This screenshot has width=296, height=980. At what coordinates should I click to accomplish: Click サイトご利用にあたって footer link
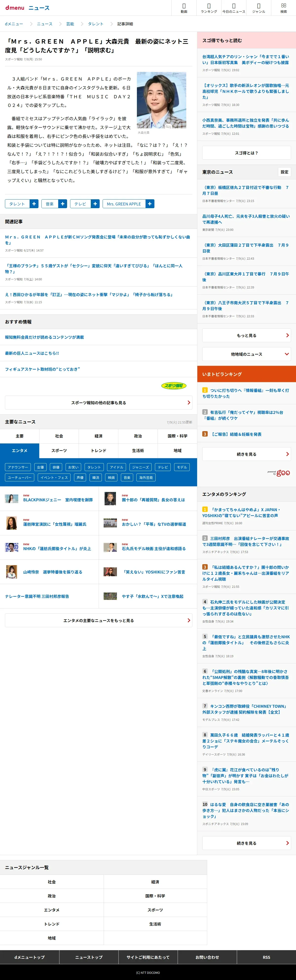pyautogui.click(x=148, y=957)
